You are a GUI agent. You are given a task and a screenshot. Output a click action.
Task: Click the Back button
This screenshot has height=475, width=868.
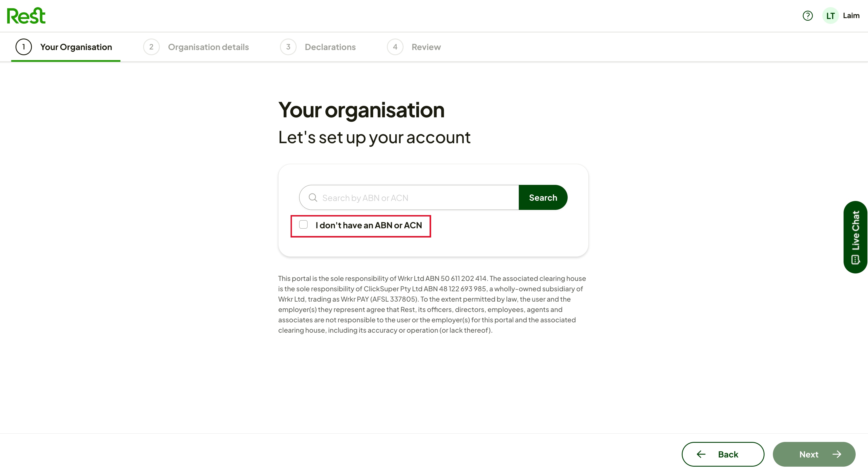(723, 454)
